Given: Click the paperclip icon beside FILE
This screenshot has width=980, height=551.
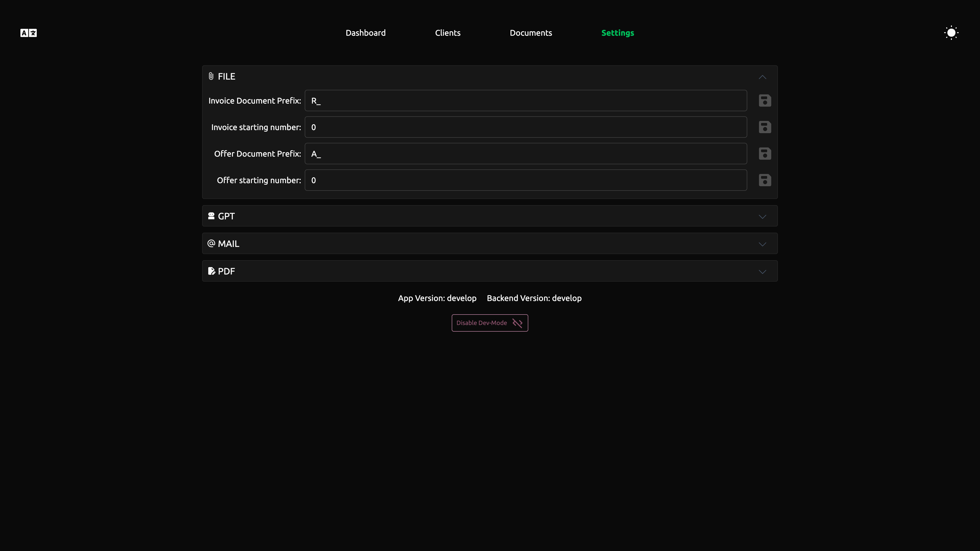Looking at the screenshot, I should [211, 77].
